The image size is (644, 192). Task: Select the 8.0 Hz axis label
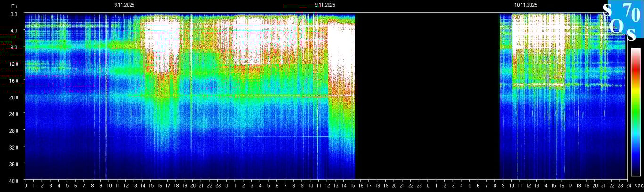14,48
